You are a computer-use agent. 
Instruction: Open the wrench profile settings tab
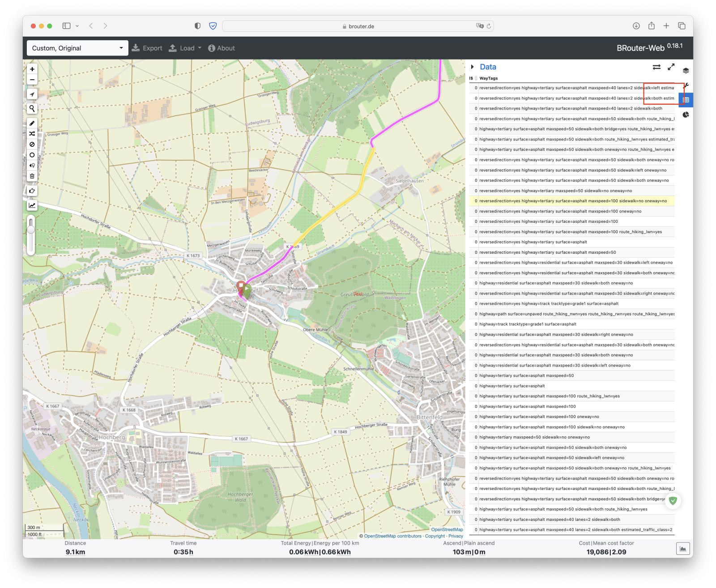(686, 85)
